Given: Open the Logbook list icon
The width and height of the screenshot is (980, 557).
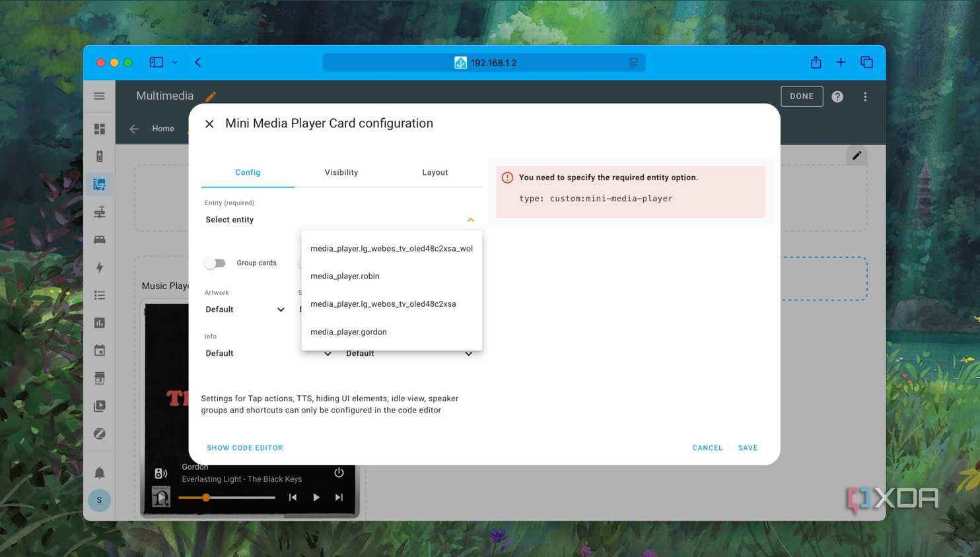Looking at the screenshot, I should point(100,295).
